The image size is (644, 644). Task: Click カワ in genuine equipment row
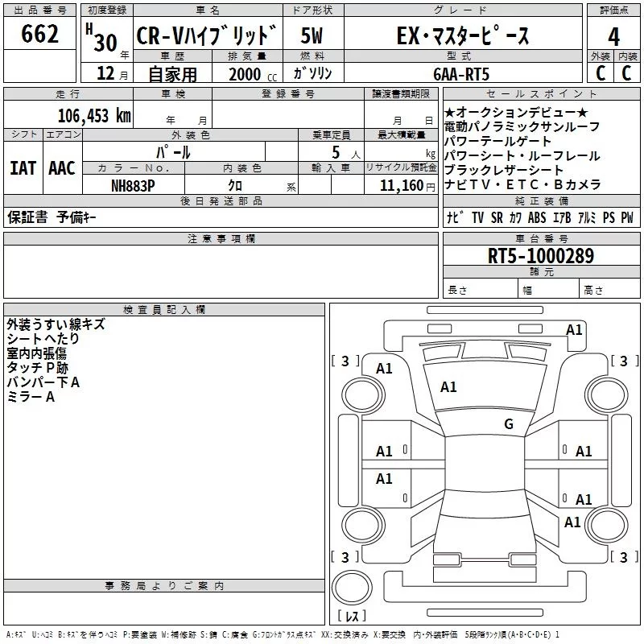click(515, 217)
